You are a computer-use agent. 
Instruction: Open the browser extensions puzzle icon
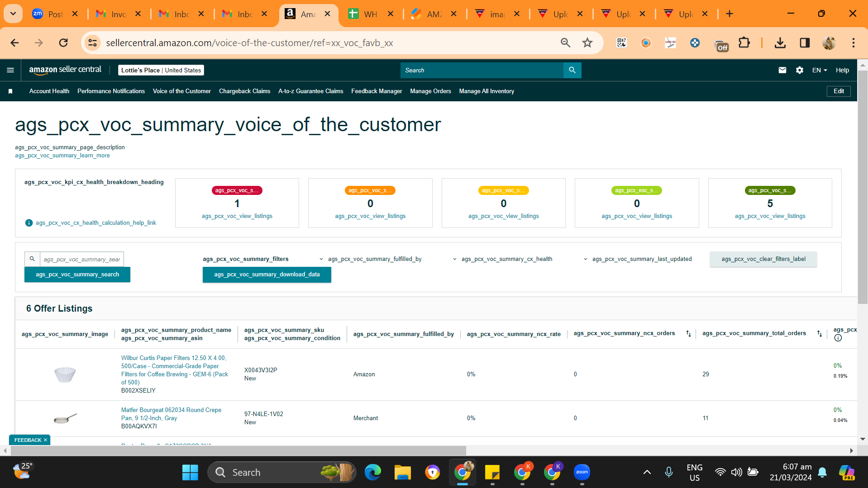click(x=744, y=43)
